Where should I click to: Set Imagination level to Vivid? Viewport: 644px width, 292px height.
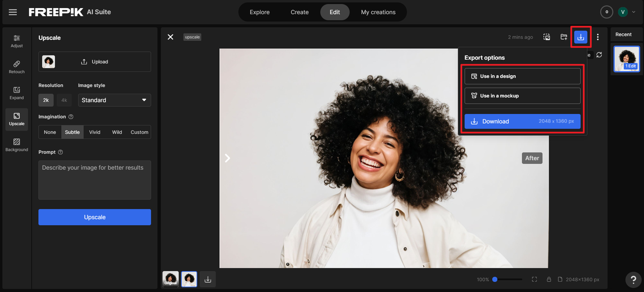pos(95,132)
